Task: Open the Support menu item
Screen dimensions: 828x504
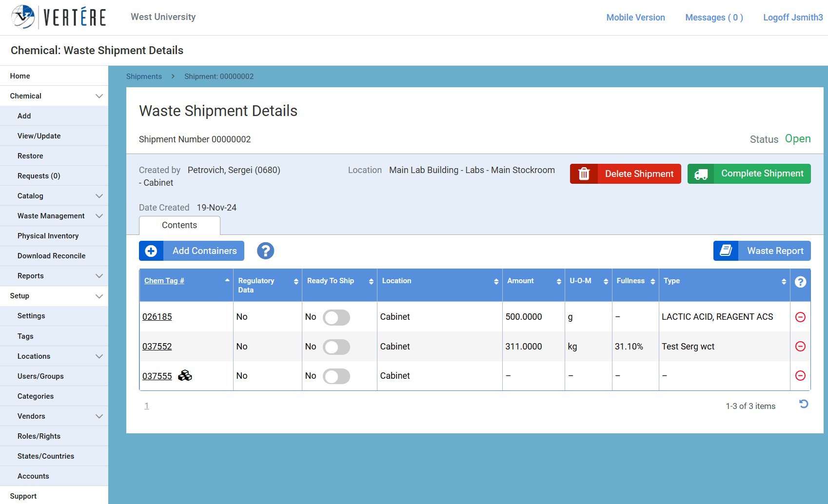Action: pyautogui.click(x=54, y=496)
